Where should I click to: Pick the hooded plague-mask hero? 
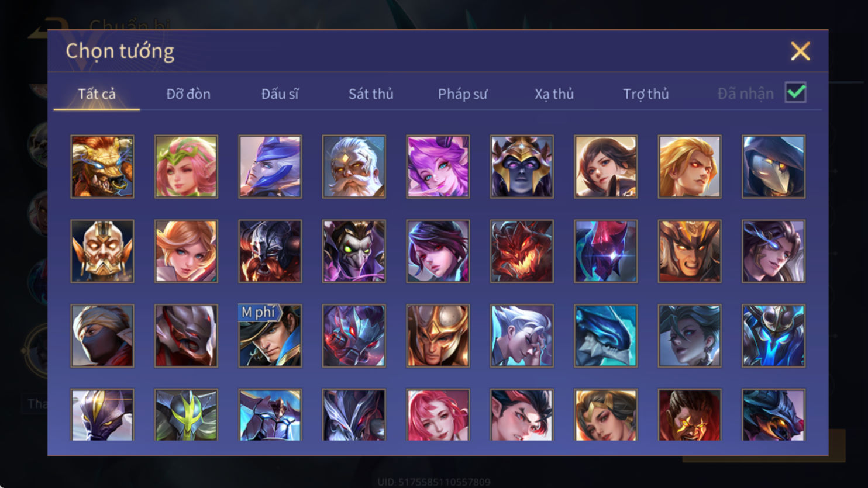pyautogui.click(x=774, y=167)
